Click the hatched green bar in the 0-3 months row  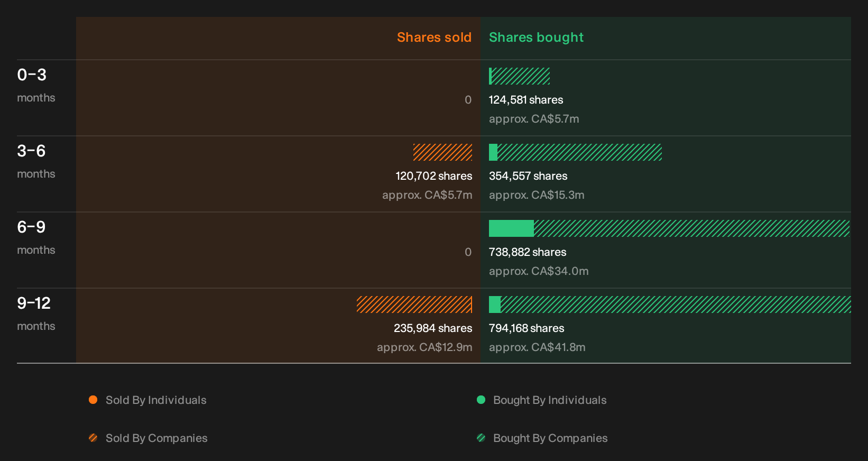(x=521, y=76)
